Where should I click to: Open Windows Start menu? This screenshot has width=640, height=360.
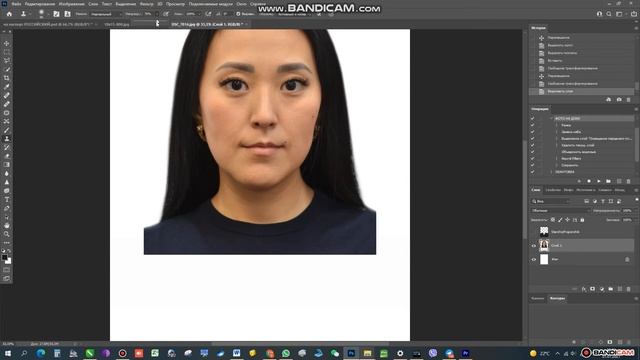[7, 353]
